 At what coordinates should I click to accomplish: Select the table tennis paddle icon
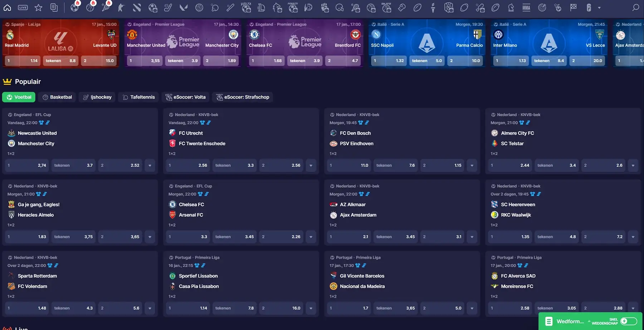(x=215, y=8)
